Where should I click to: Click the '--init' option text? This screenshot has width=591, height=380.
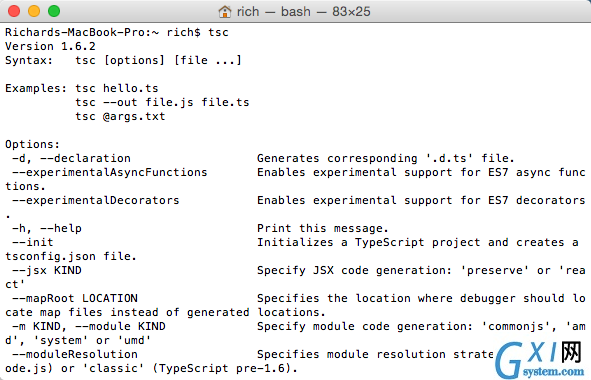[x=33, y=242]
